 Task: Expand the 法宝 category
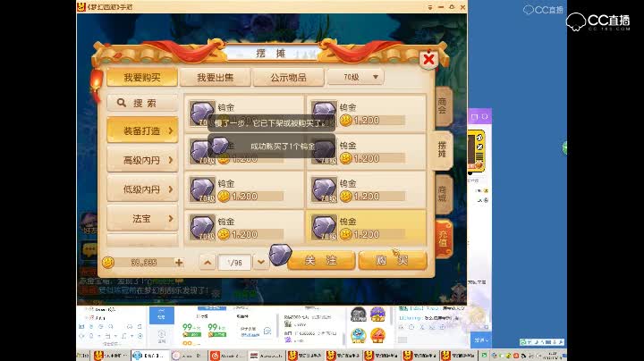pos(142,219)
